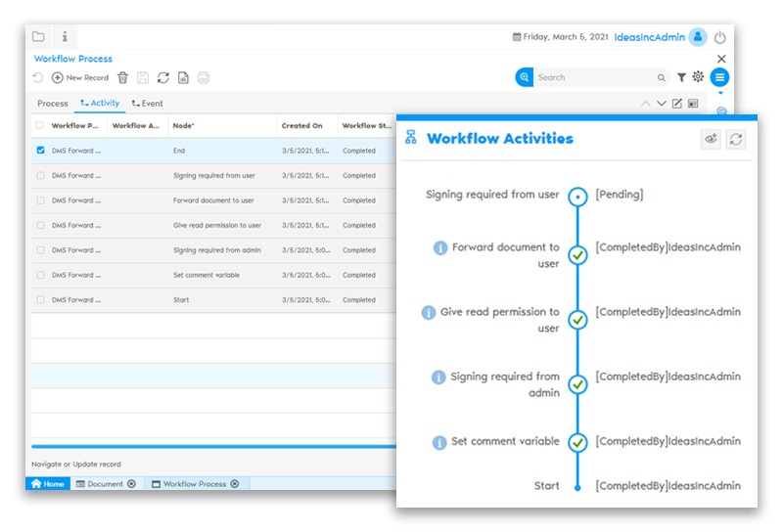The height and width of the screenshot is (532, 783).
Task: Click the refresh icon in main toolbar
Action: [162, 77]
